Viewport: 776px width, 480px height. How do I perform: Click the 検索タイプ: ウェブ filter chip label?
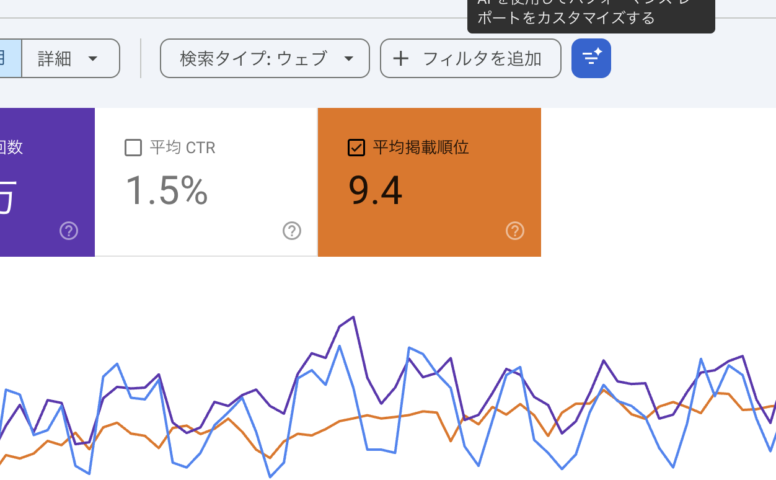(253, 58)
